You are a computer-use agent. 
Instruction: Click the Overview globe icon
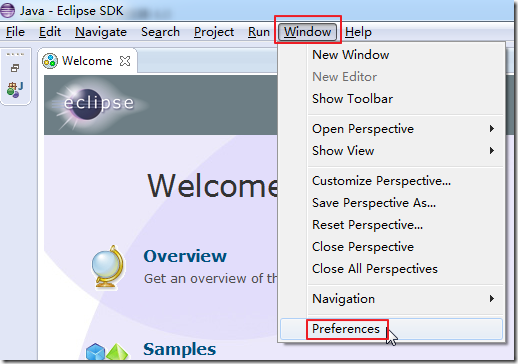coord(107,267)
